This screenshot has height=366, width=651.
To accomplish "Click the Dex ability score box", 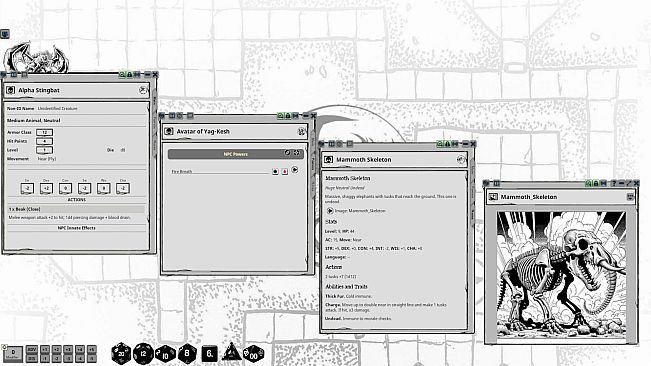I will tap(46, 188).
